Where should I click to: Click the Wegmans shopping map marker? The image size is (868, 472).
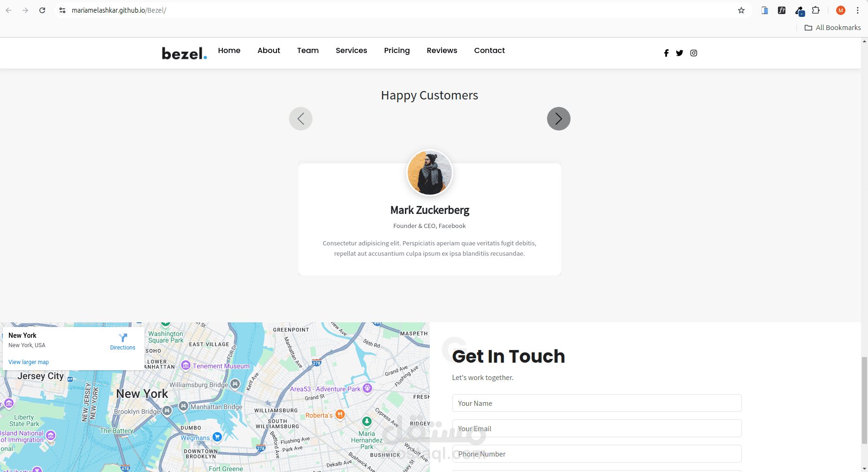(217, 437)
